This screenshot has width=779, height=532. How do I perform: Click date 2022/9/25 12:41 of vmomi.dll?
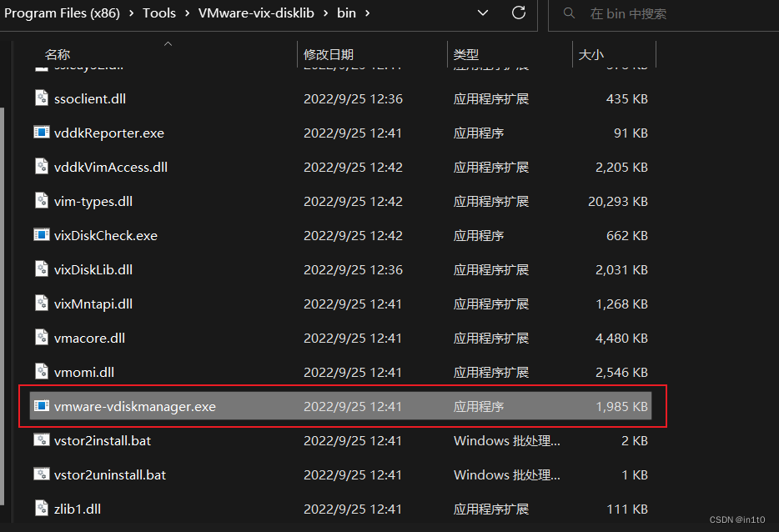[x=353, y=373]
